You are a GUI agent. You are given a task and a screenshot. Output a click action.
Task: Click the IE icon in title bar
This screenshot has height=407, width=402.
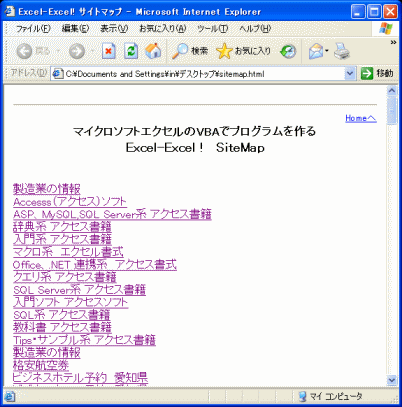[9, 12]
